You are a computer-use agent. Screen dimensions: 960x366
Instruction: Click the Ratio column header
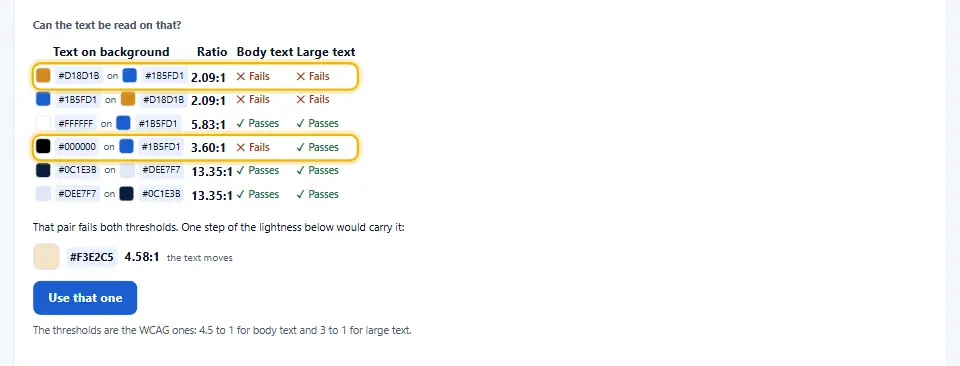click(212, 52)
